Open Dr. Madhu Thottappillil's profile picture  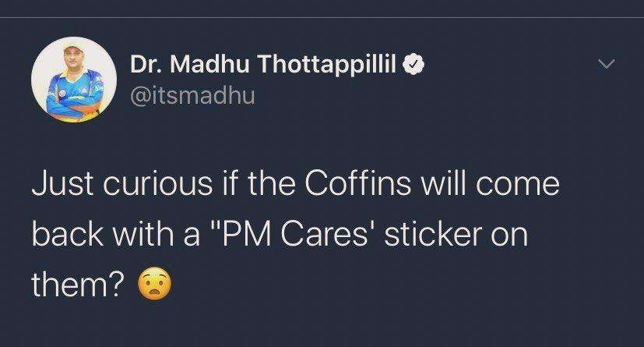(x=74, y=80)
